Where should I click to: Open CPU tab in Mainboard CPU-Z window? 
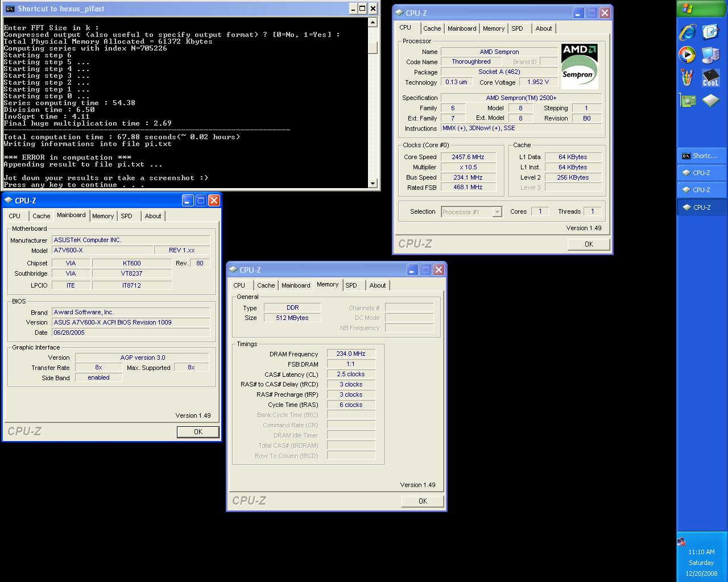click(15, 216)
